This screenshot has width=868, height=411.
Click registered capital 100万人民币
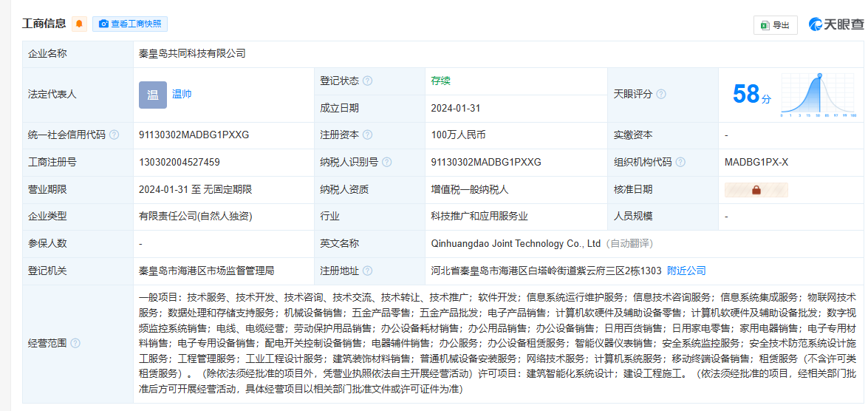(x=458, y=135)
